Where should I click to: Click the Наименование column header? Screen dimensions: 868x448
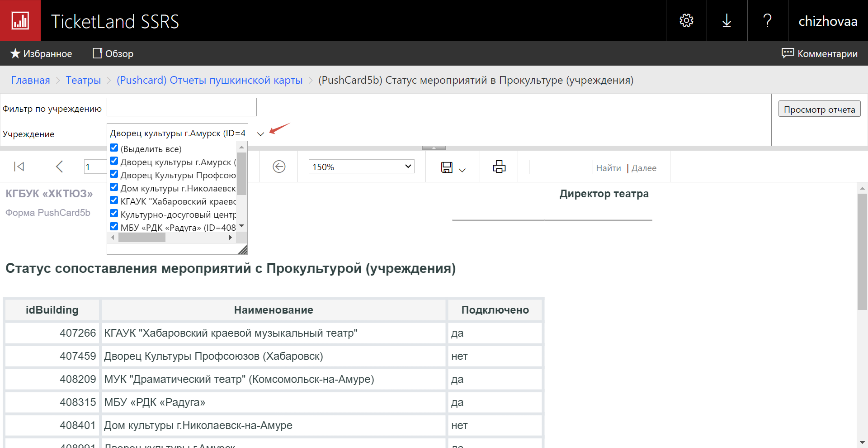point(274,310)
